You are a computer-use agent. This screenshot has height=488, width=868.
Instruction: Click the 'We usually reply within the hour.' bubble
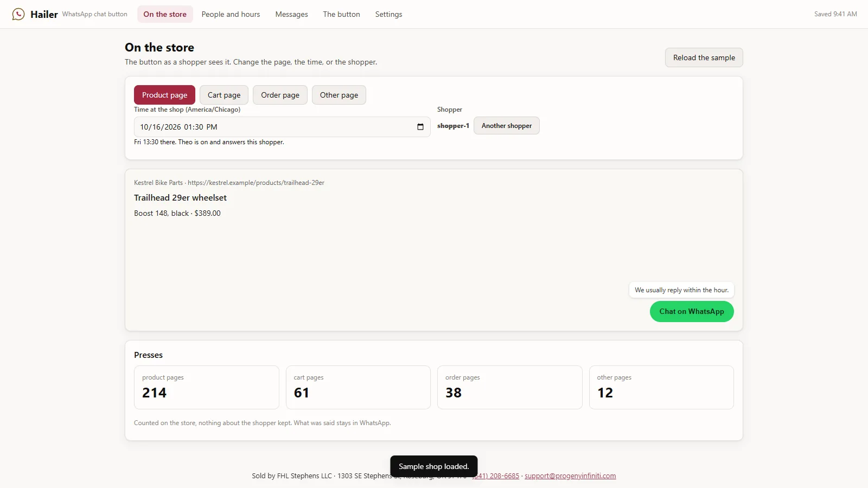coord(682,290)
